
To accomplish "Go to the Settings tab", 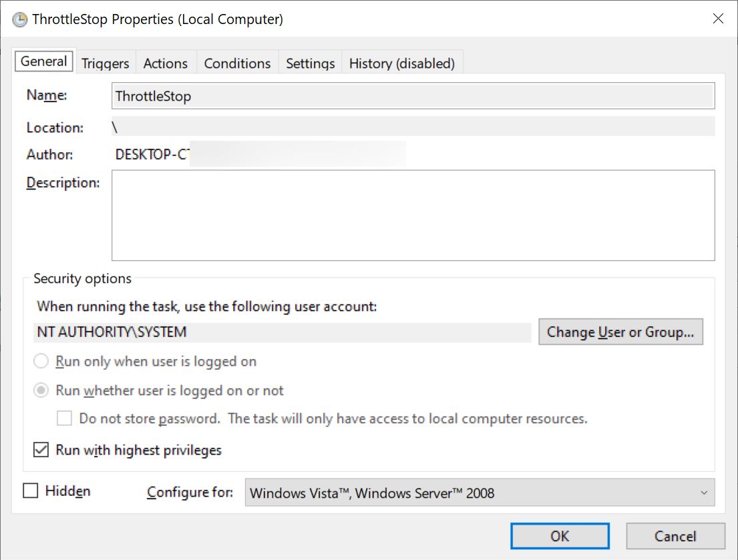I will pyautogui.click(x=310, y=63).
